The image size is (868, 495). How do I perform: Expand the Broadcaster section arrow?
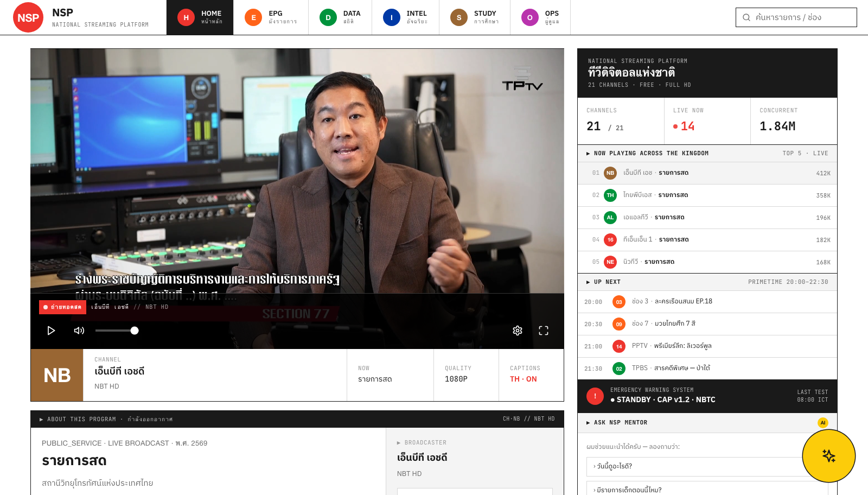[x=399, y=443]
